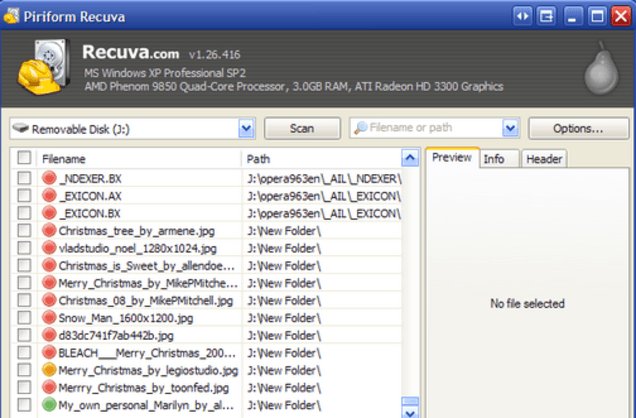Screen dimensions: 636x418
Task: Select the Christmas_08_by_MikePMitchell.jpg filename
Action: click(146, 300)
